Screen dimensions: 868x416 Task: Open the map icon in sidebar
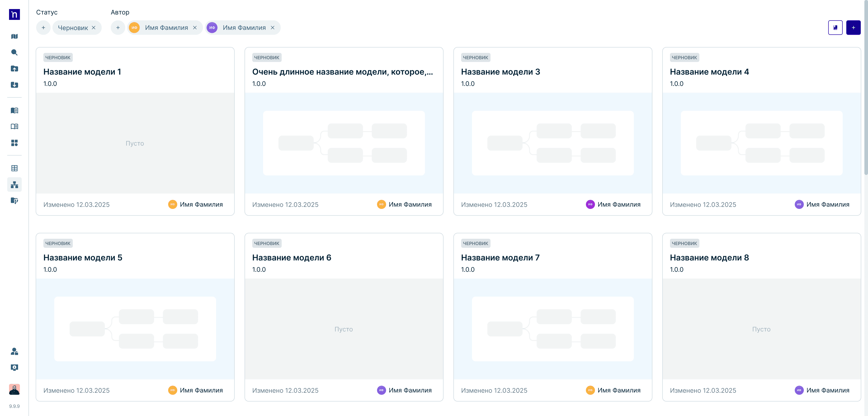coord(14,36)
